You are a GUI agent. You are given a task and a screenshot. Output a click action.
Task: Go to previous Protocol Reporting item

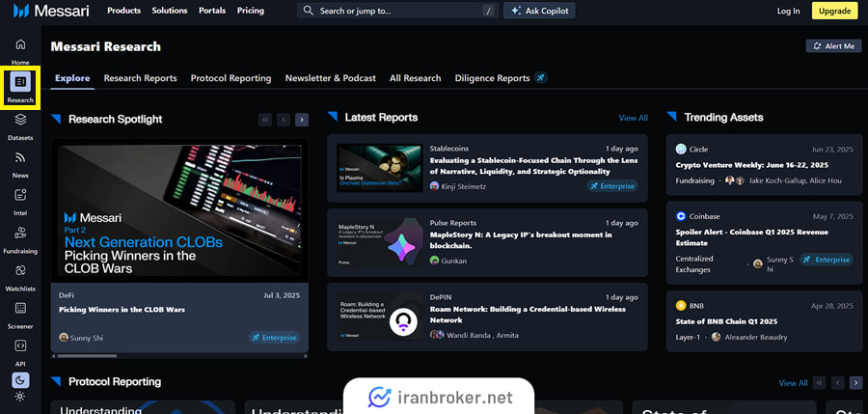[837, 382]
